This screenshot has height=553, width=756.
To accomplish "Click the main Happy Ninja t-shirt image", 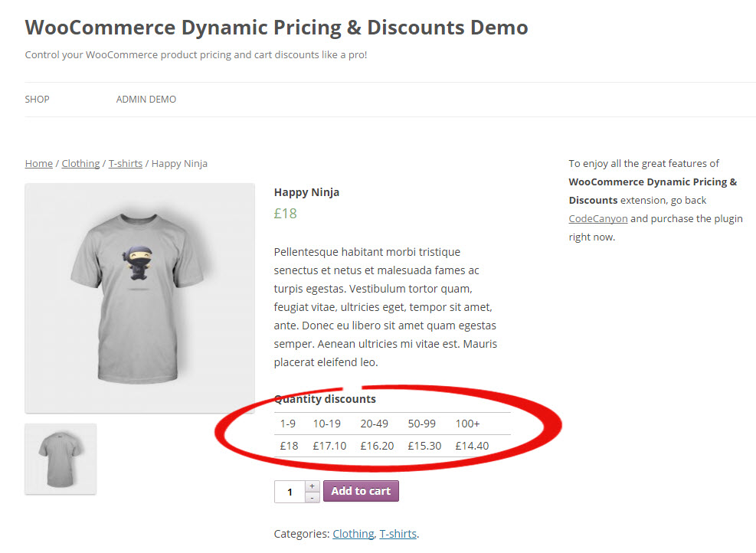I will (139, 298).
